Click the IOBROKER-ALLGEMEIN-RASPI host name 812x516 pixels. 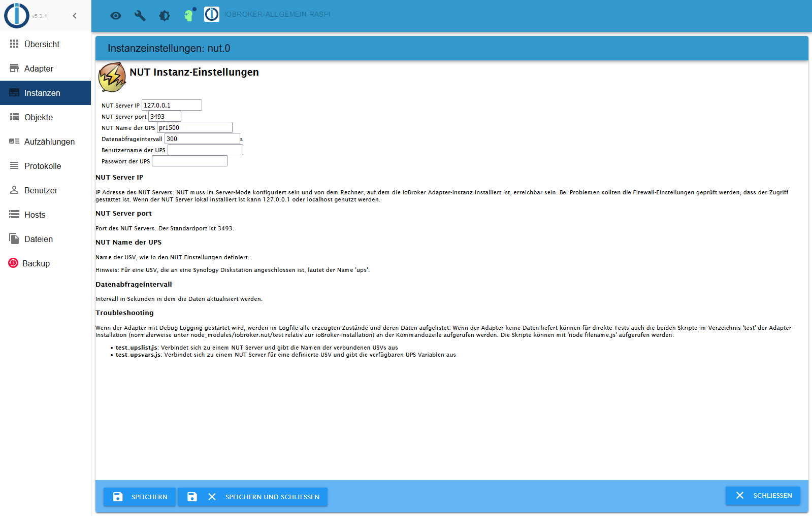(277, 14)
